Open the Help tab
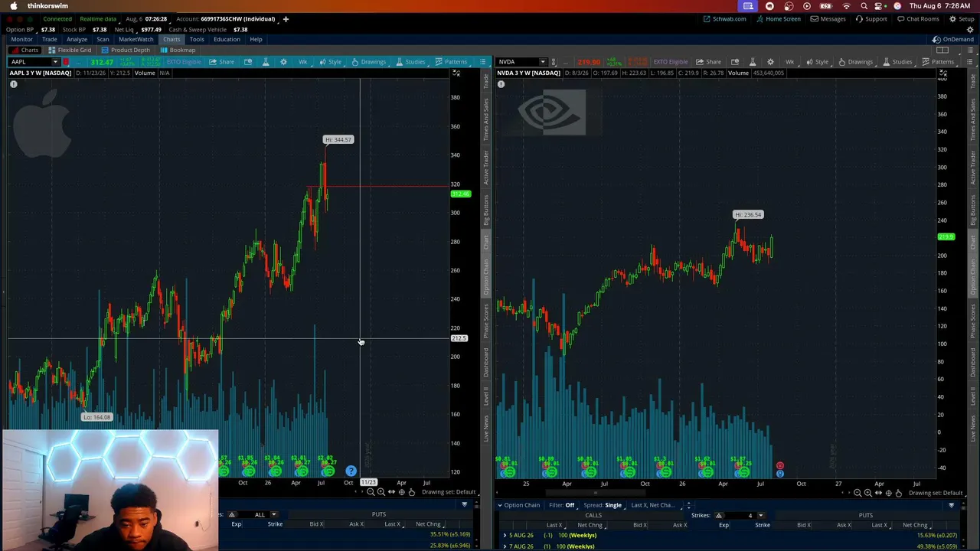 tap(256, 39)
